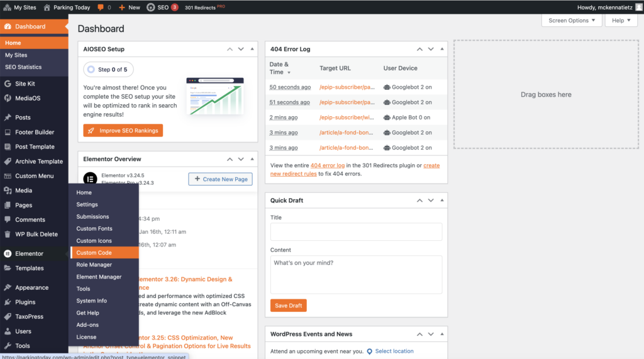Open first /epip-subscriber/pa... target URL
Image resolution: width=644 pixels, height=359 pixels.
[347, 87]
